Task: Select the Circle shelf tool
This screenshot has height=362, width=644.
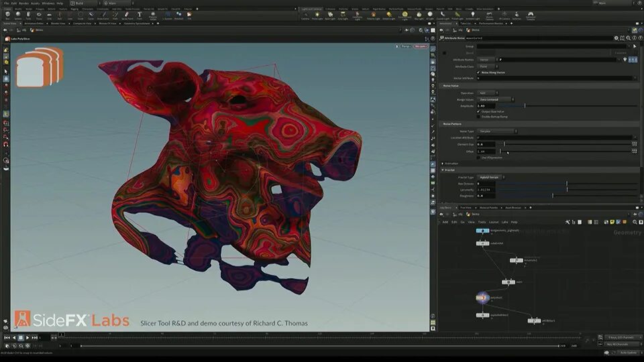Action: click(x=80, y=15)
